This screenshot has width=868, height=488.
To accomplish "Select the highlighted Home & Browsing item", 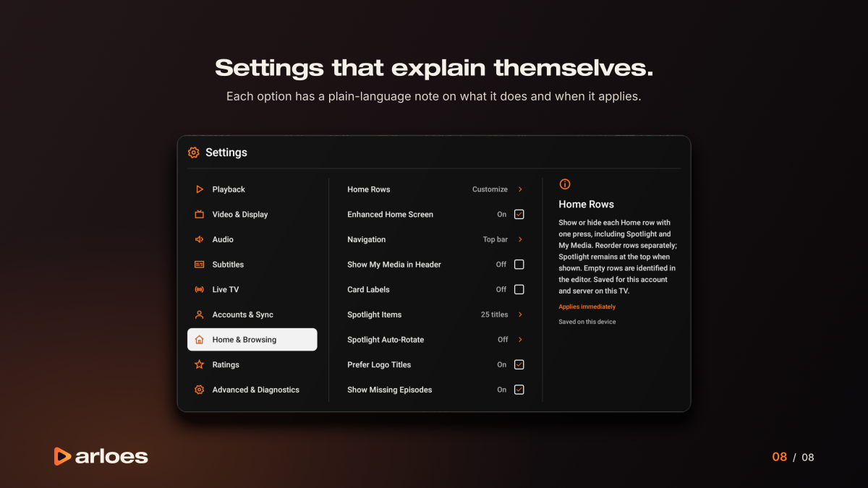I will pyautogui.click(x=252, y=340).
